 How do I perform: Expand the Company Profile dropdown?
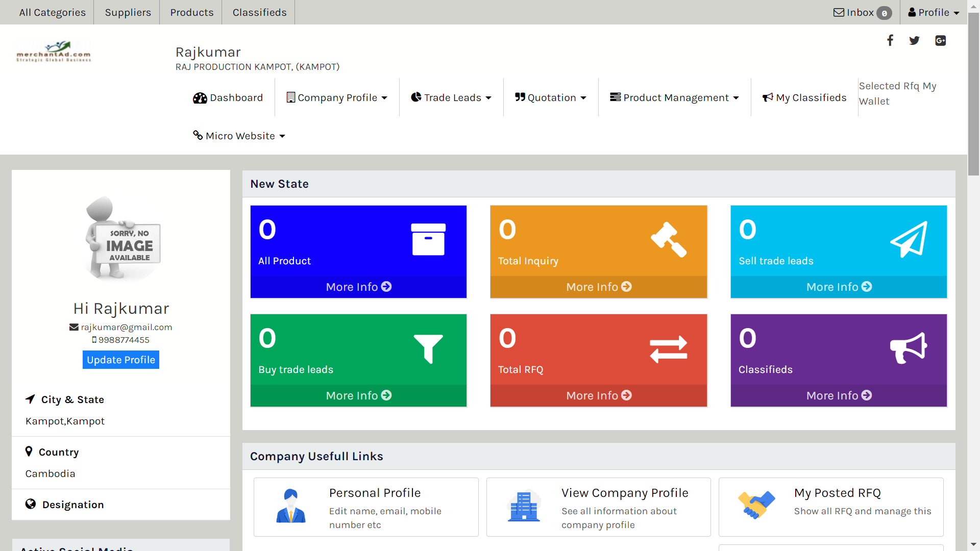coord(337,97)
